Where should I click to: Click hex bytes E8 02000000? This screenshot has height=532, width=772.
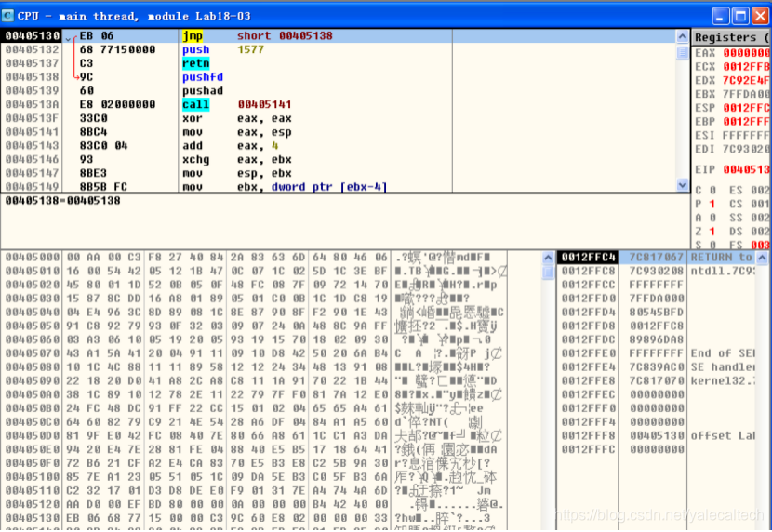pos(118,105)
